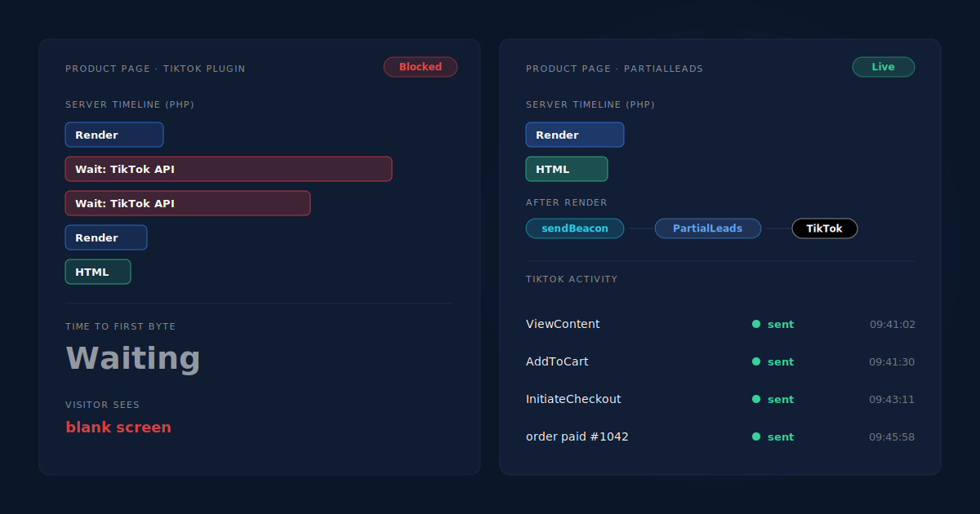
Task: Click the green Live status badge
Action: pos(883,67)
